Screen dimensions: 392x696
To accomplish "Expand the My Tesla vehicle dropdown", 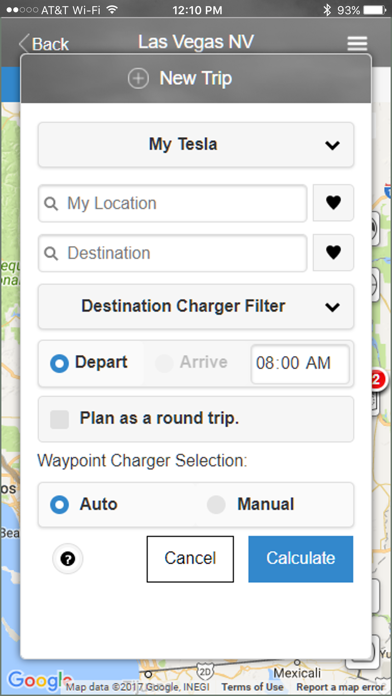I will pos(196,145).
